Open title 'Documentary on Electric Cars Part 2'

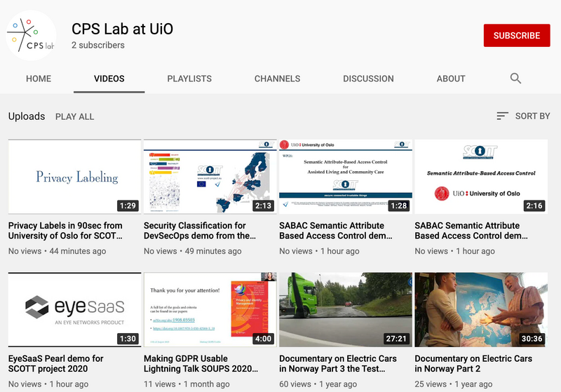(x=473, y=363)
